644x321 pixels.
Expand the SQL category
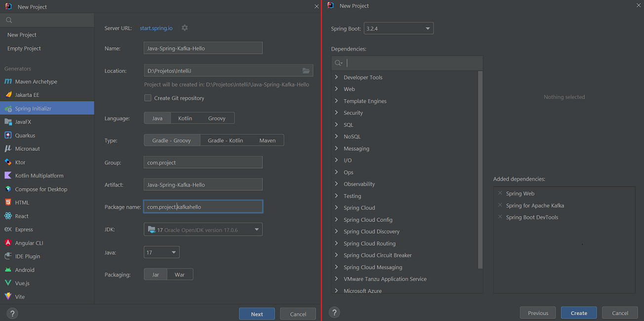[336, 124]
